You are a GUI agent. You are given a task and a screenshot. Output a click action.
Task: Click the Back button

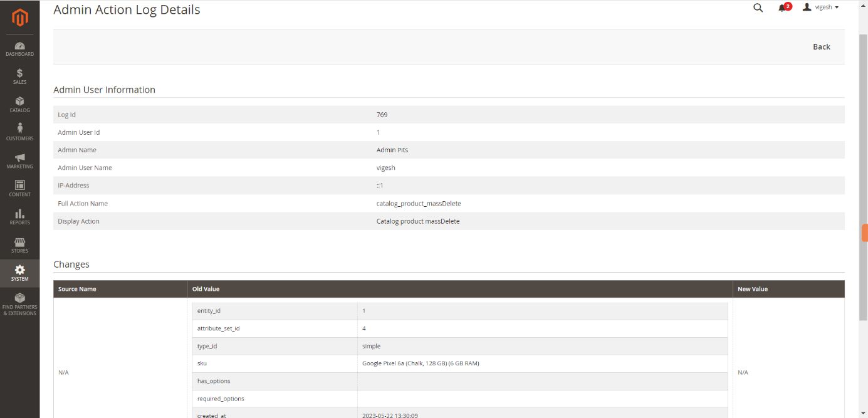tap(821, 47)
